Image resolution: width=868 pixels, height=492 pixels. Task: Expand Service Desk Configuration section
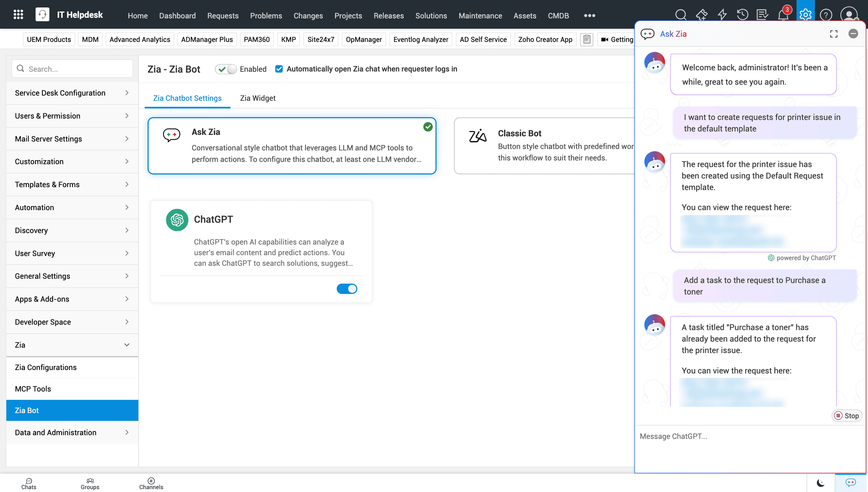click(x=72, y=93)
